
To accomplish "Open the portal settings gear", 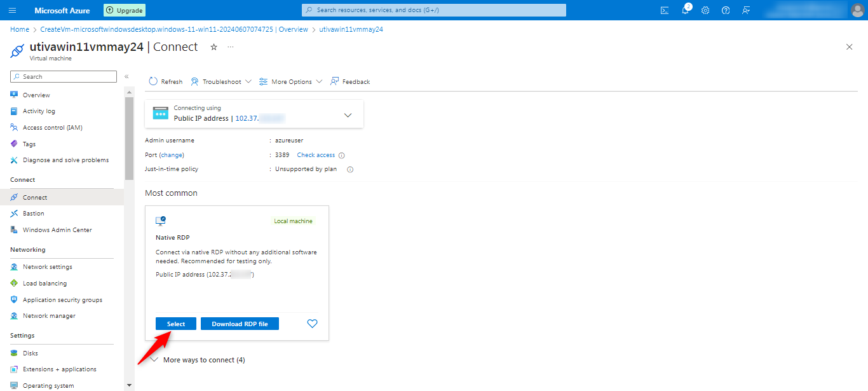I will pyautogui.click(x=705, y=10).
